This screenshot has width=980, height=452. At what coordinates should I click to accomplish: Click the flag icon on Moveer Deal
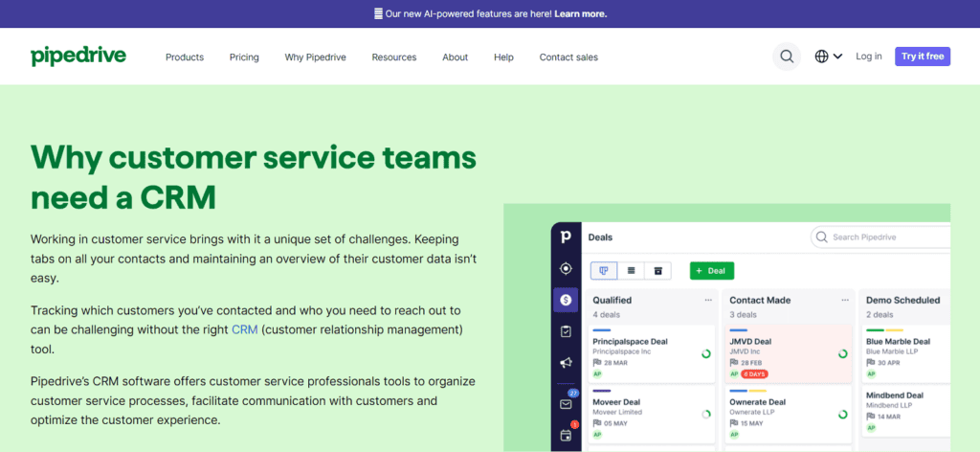click(x=597, y=422)
